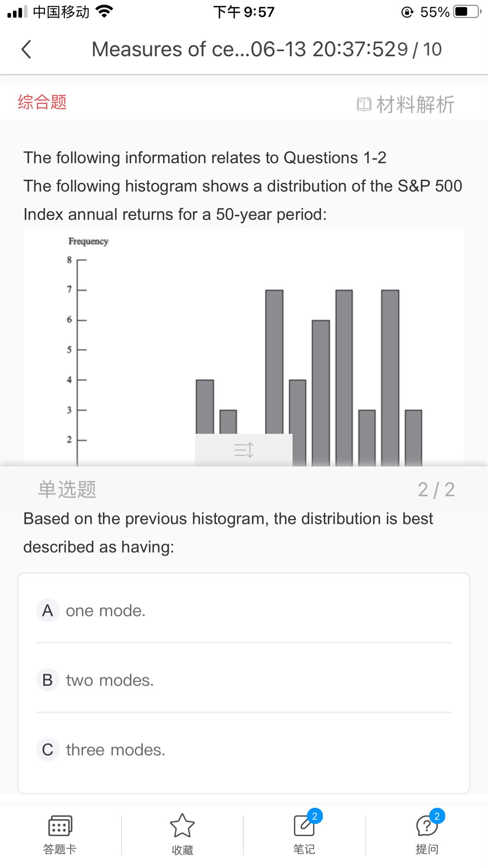488x868 pixels.
Task: Tap the Wi-Fi icon in status bar
Action: pyautogui.click(x=104, y=12)
